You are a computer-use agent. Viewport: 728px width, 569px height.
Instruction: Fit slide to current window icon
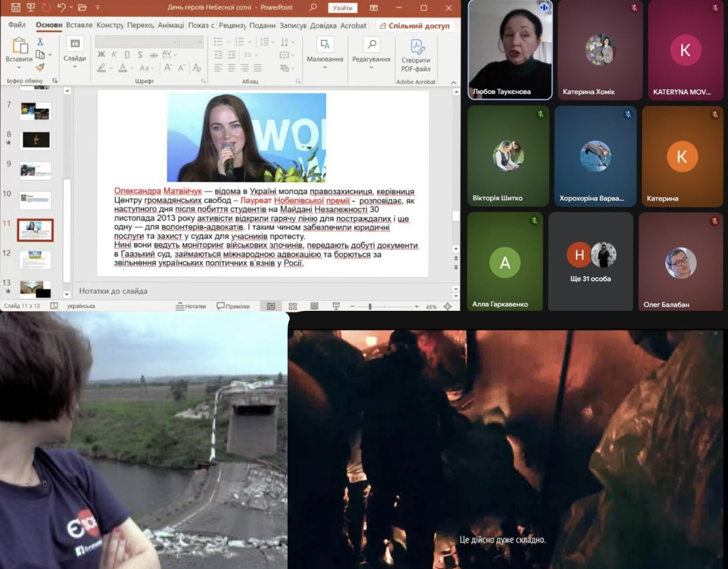tap(447, 306)
